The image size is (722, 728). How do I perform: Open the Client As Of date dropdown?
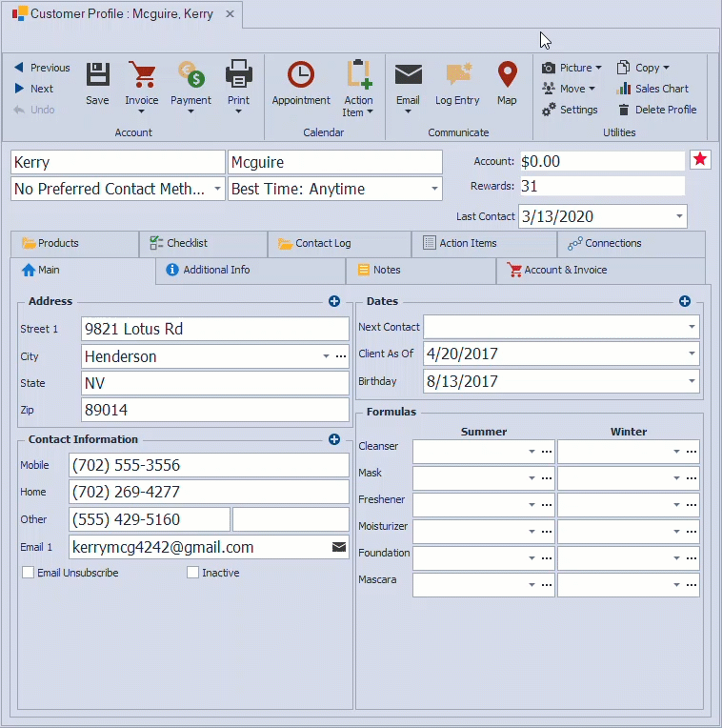(692, 354)
